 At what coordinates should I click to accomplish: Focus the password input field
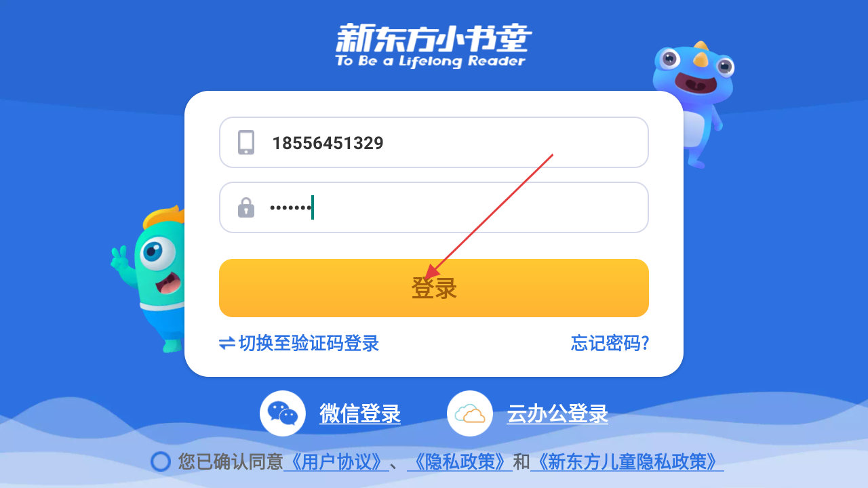[x=434, y=207]
